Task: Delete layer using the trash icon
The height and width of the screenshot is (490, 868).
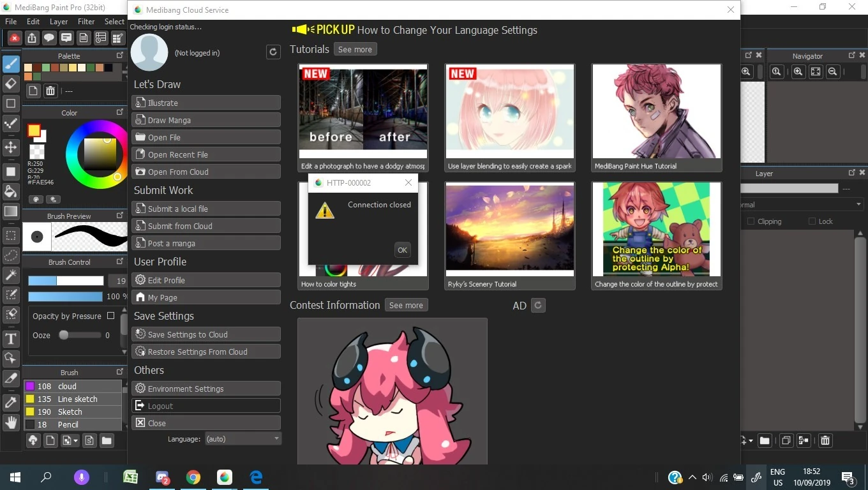Action: pos(825,440)
